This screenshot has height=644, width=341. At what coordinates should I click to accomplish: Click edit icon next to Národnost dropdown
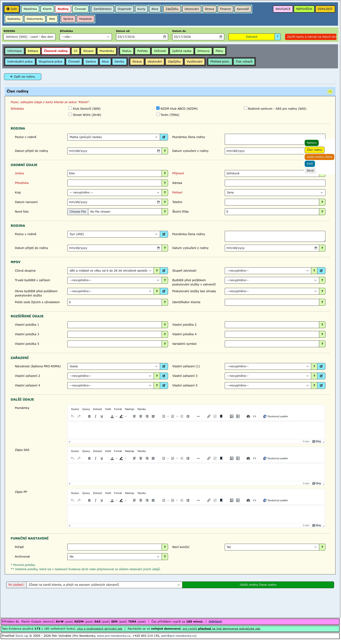[x=164, y=366]
